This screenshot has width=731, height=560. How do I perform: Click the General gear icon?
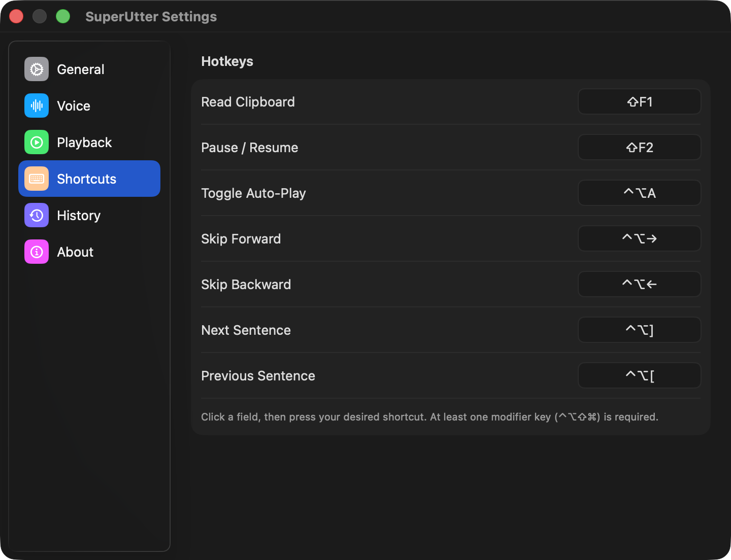click(x=37, y=69)
